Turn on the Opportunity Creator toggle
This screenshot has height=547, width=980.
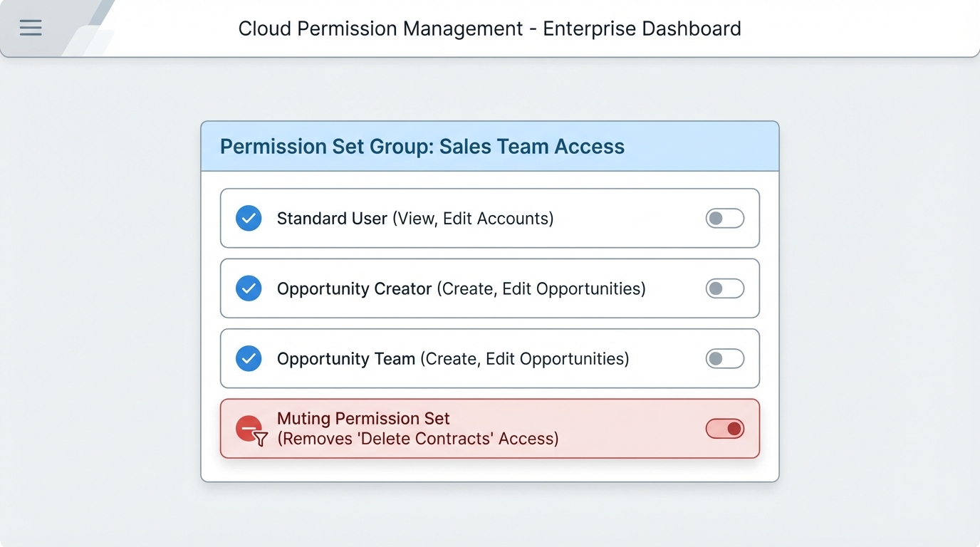[724, 288]
